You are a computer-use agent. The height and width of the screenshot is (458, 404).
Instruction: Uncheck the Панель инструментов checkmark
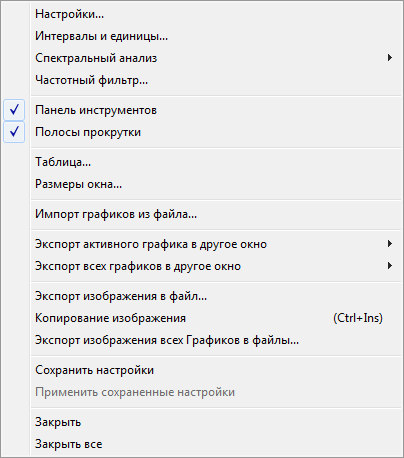pyautogui.click(x=14, y=110)
